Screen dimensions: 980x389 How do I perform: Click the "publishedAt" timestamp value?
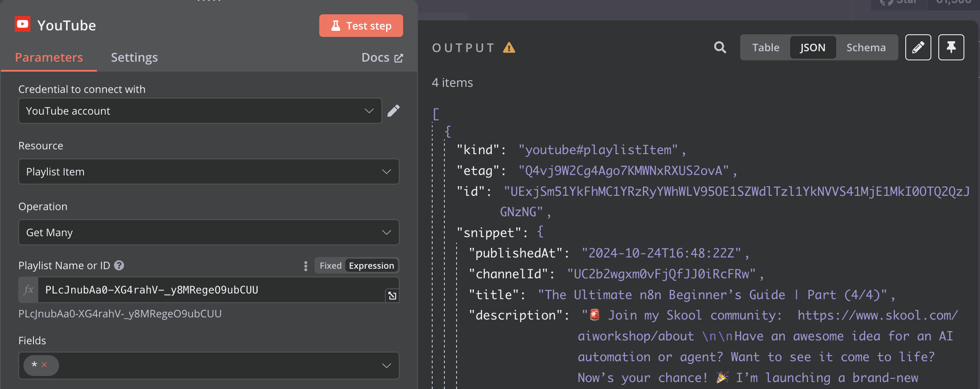coord(662,253)
